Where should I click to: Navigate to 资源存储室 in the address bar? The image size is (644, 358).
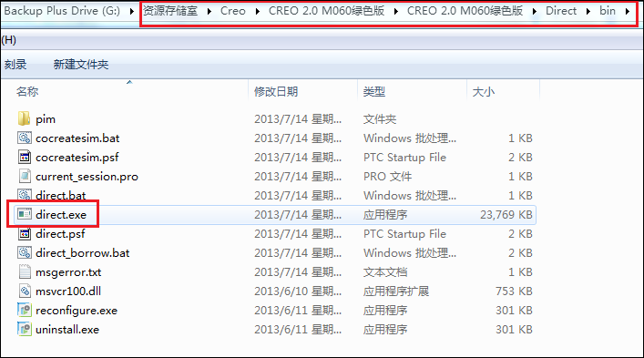coord(170,11)
